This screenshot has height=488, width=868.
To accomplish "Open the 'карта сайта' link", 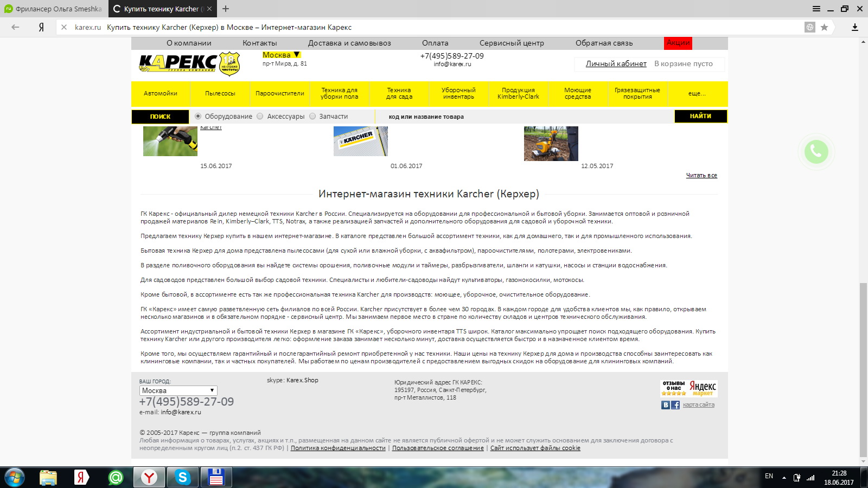I will click(699, 404).
